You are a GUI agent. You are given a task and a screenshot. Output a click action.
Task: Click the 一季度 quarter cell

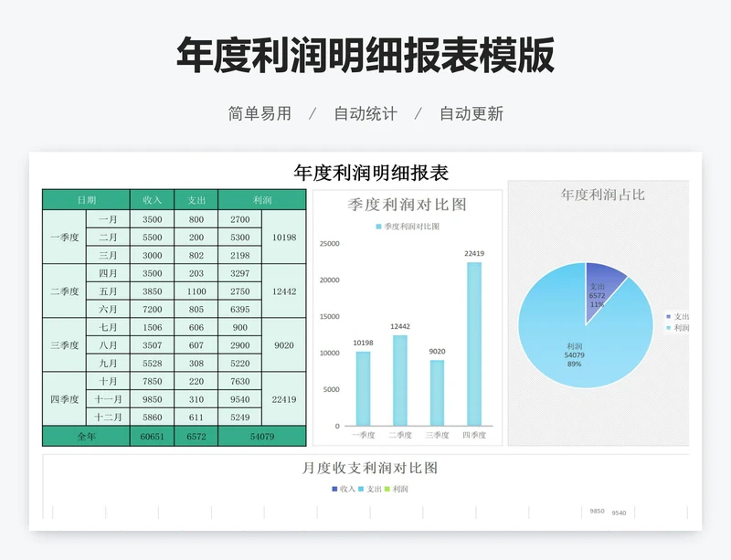click(64, 238)
